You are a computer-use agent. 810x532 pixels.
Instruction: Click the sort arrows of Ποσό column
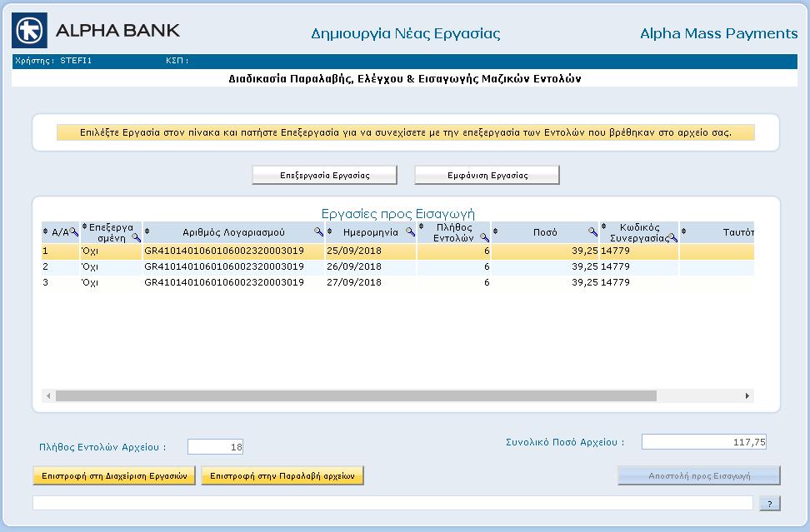click(x=495, y=231)
